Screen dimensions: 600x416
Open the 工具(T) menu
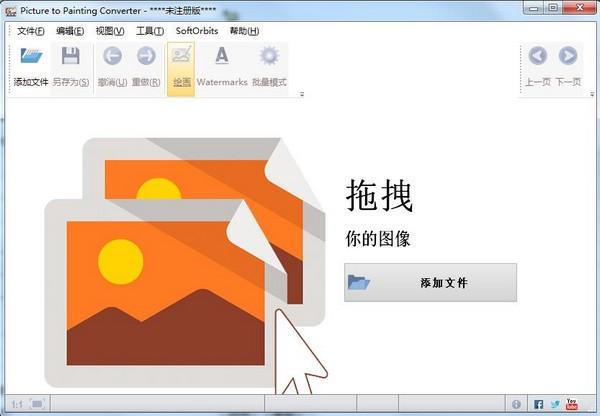coord(150,31)
